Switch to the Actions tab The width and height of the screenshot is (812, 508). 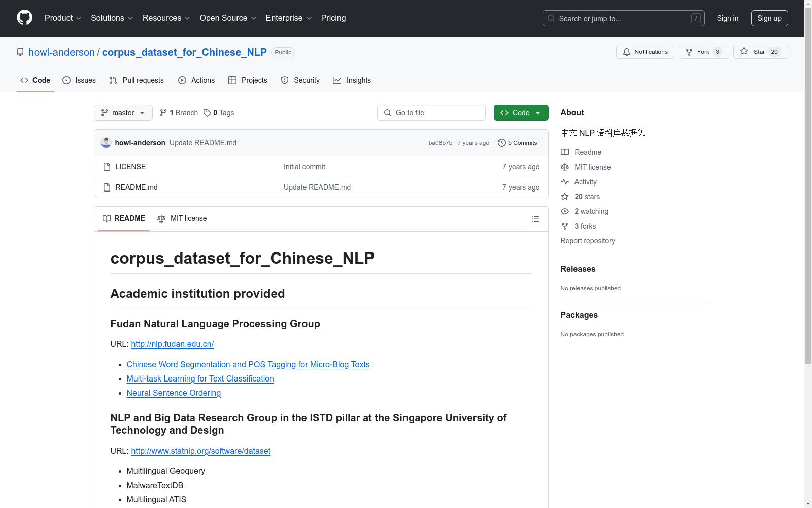(196, 80)
